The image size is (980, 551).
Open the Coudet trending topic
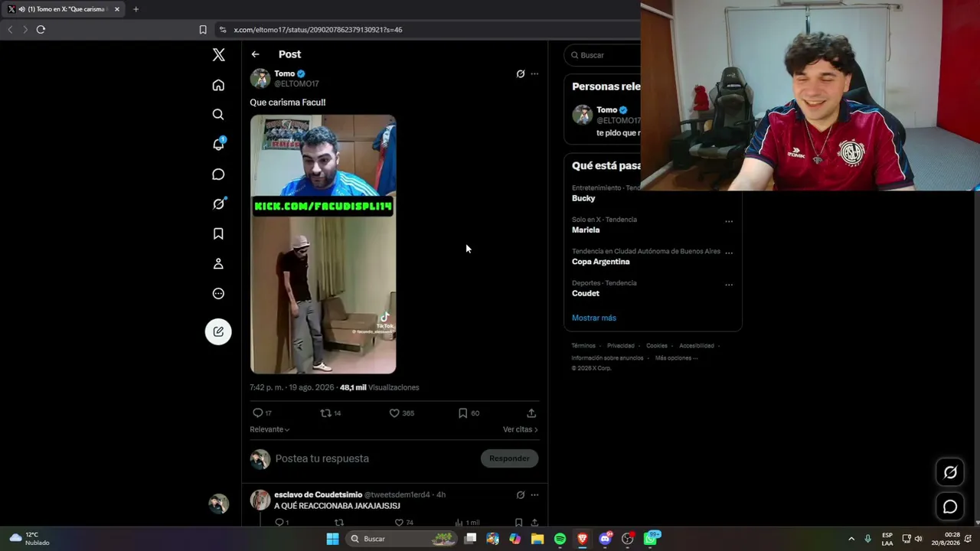pos(586,293)
